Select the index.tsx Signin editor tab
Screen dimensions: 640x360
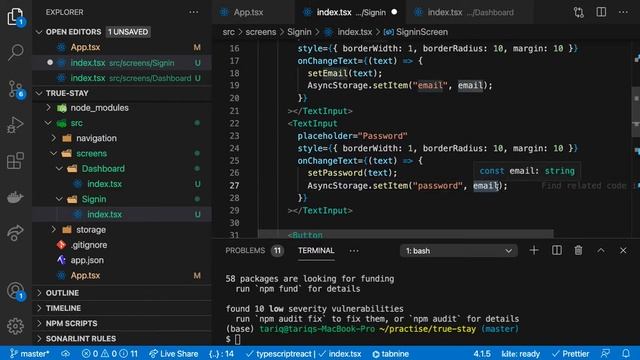coord(350,12)
